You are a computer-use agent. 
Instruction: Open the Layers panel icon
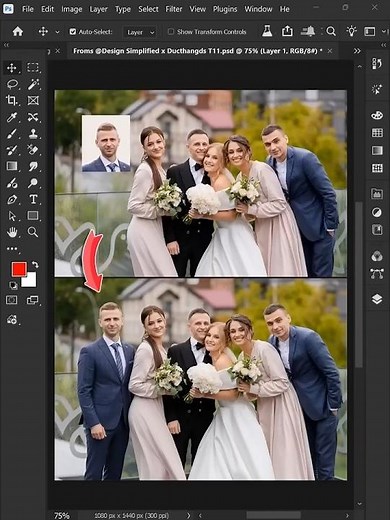click(377, 299)
